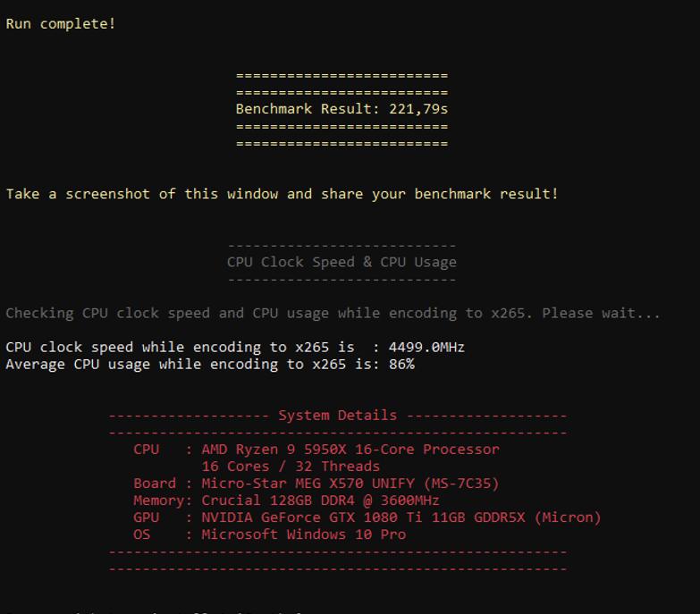Click the "OS" label in System Details
Screen dimensions: 700x614
[141, 534]
